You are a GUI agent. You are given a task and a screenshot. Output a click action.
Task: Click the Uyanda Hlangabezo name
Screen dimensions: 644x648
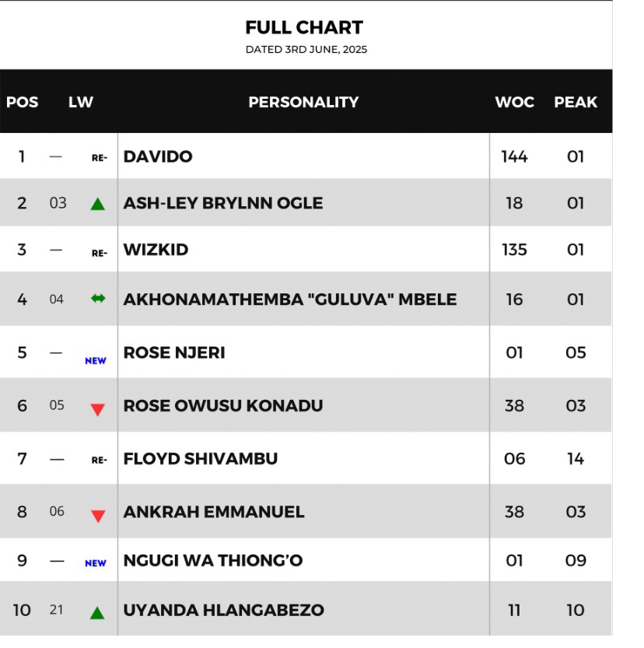click(223, 610)
